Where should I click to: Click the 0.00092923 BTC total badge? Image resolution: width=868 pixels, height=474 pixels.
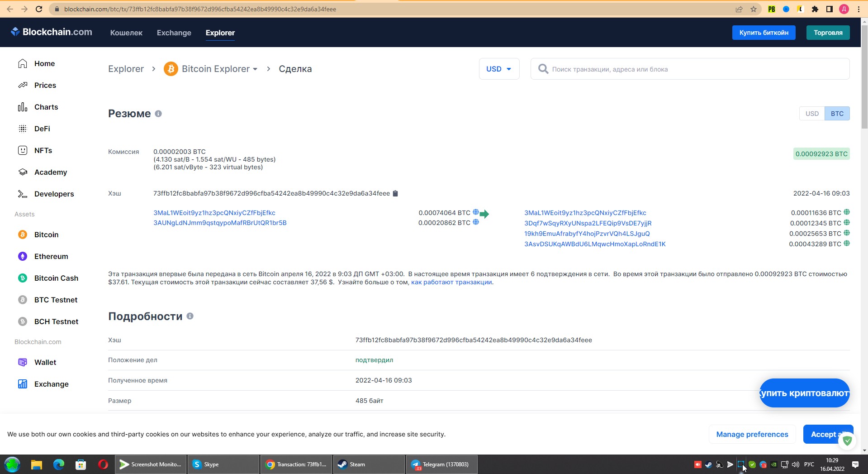[821, 154]
